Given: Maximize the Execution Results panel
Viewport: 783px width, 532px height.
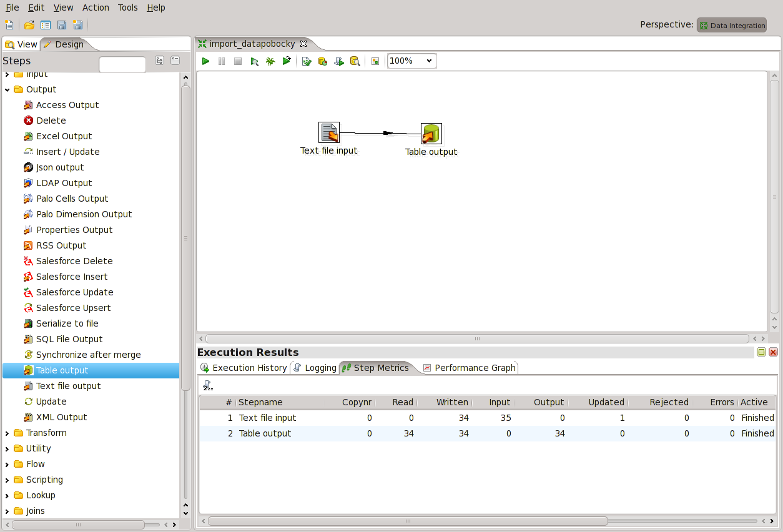Looking at the screenshot, I should click(x=761, y=352).
